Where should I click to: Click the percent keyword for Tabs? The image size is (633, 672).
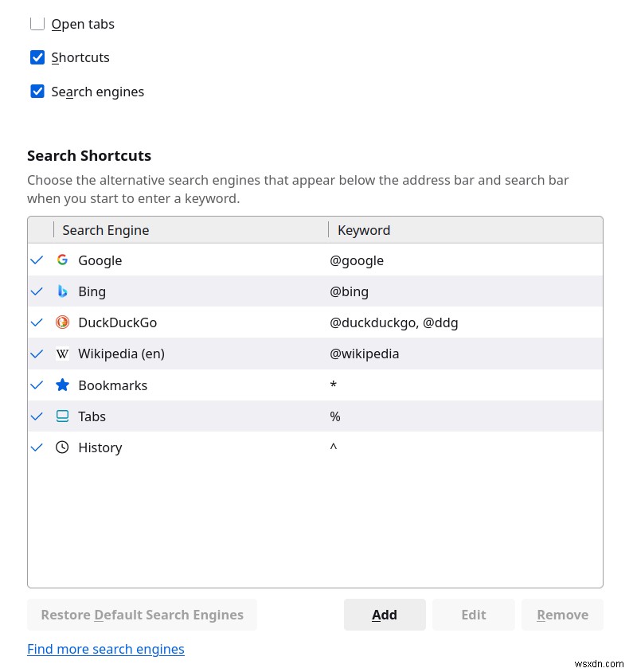335,416
